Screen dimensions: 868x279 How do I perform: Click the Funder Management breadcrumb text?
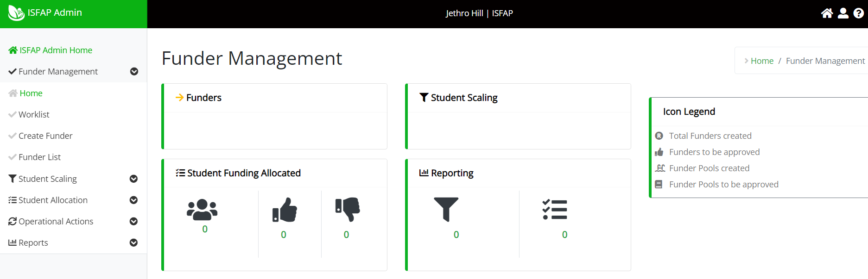tap(825, 61)
